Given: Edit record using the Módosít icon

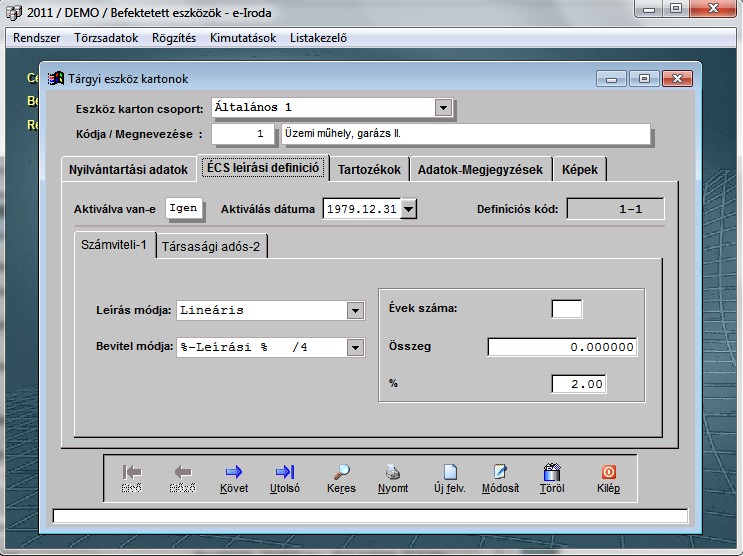Looking at the screenshot, I should (x=500, y=472).
